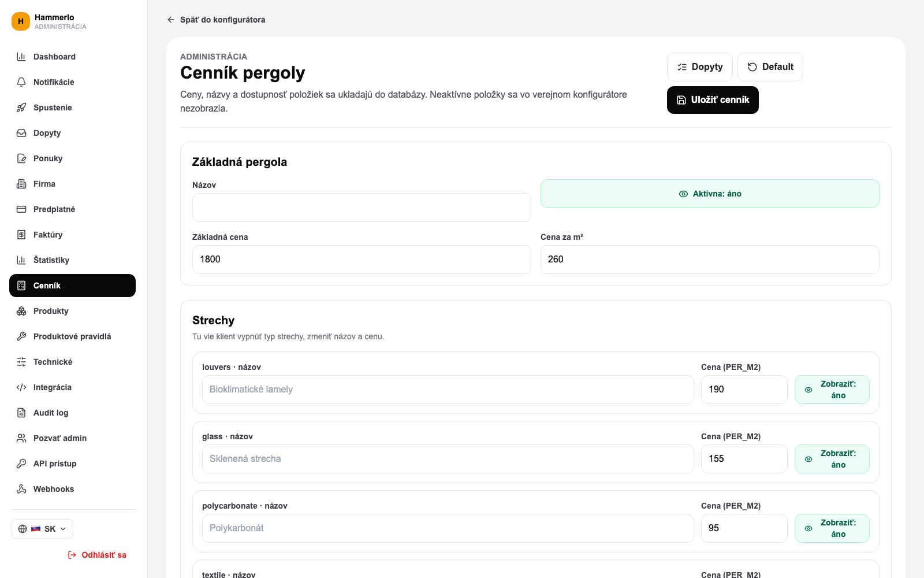Click the orange Hammerlo H logo
Image resolution: width=924 pixels, height=578 pixels.
pos(21,21)
